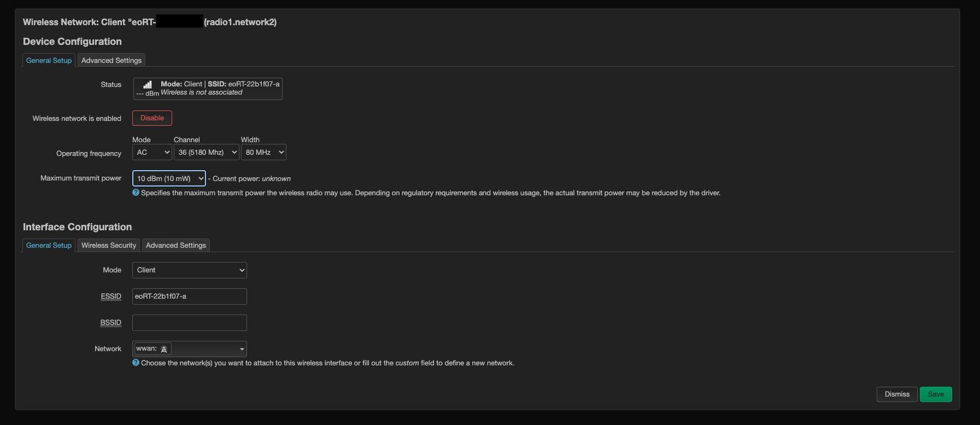Image resolution: width=980 pixels, height=425 pixels.
Task: Disable the wireless network
Action: coord(151,118)
